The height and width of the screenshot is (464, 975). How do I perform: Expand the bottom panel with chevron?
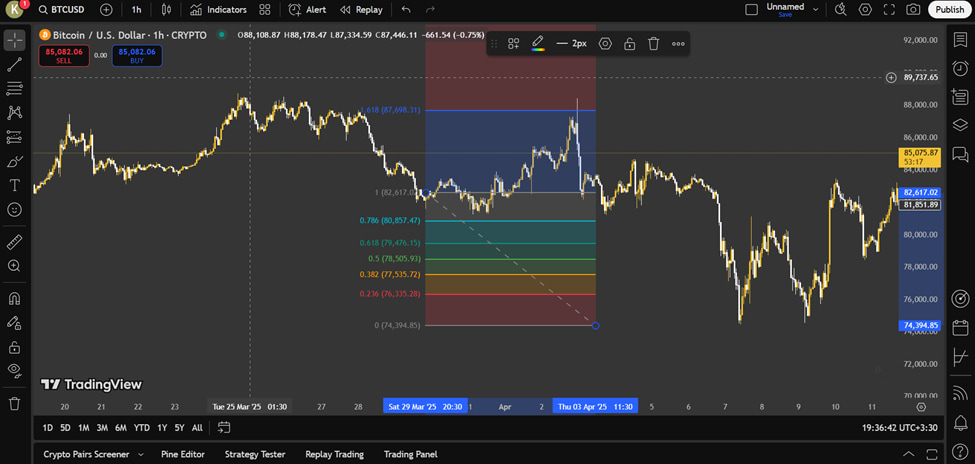point(909,454)
